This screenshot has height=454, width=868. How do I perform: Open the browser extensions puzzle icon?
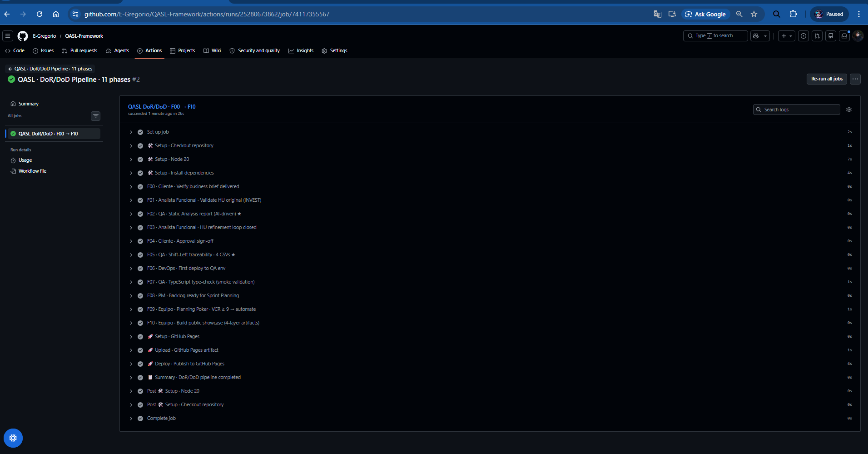click(x=794, y=14)
